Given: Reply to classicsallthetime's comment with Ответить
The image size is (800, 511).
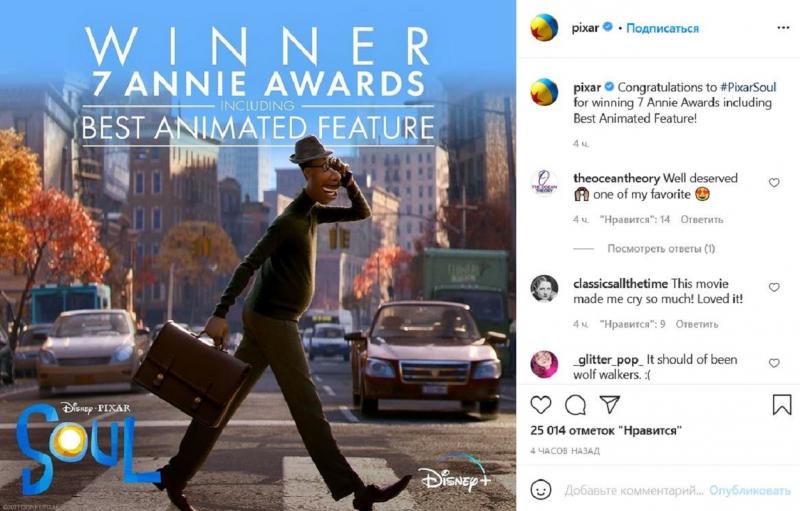Looking at the screenshot, I should 696,324.
